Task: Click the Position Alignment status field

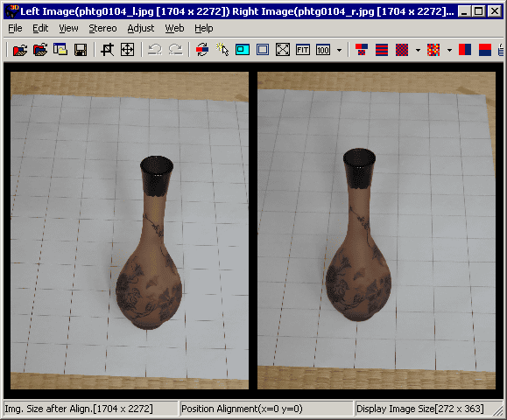Action: click(266, 409)
